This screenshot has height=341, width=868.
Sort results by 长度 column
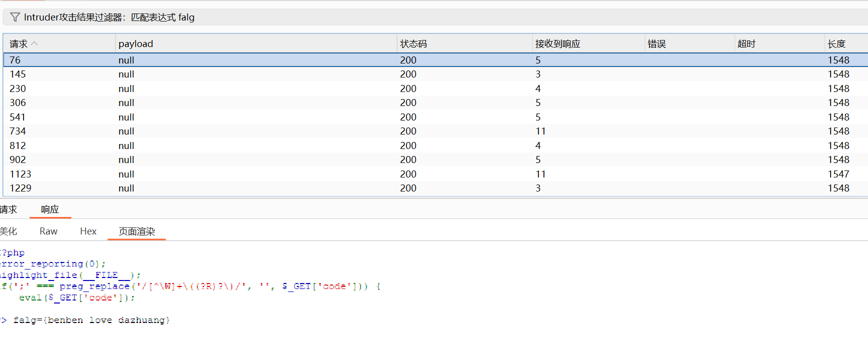tap(836, 44)
